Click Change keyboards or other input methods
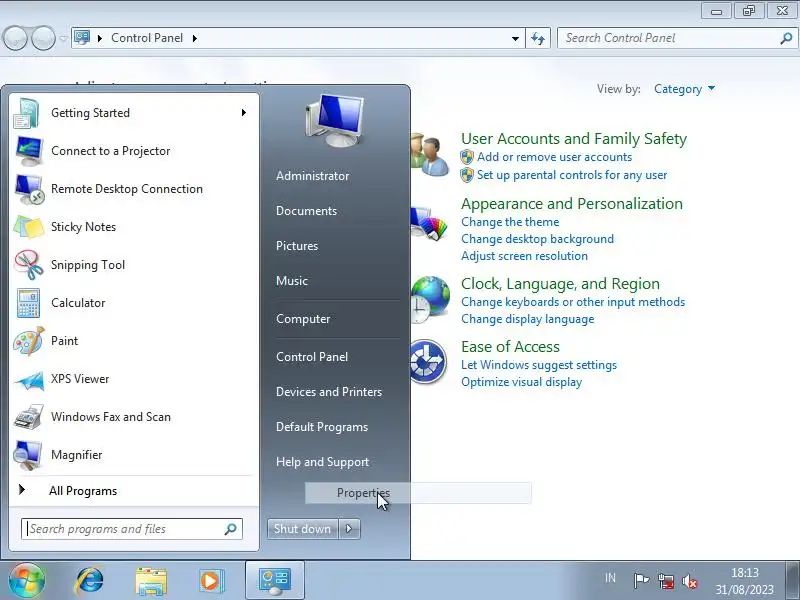This screenshot has height=600, width=800. pos(573,302)
